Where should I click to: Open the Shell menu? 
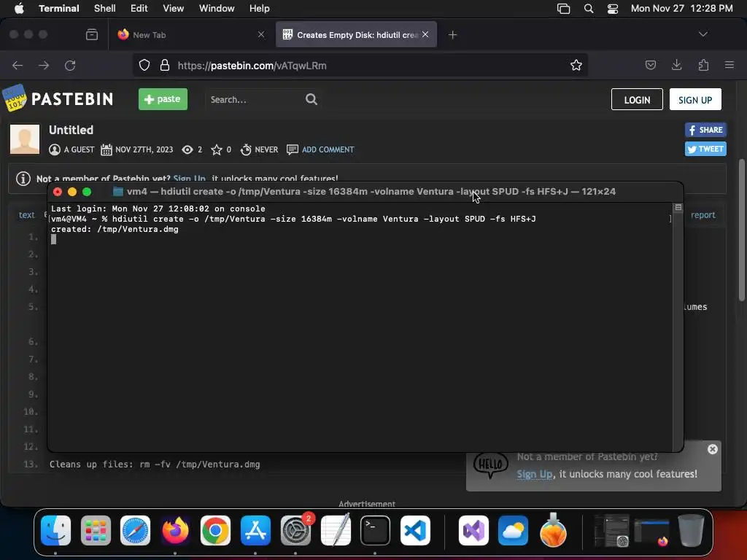[105, 9]
